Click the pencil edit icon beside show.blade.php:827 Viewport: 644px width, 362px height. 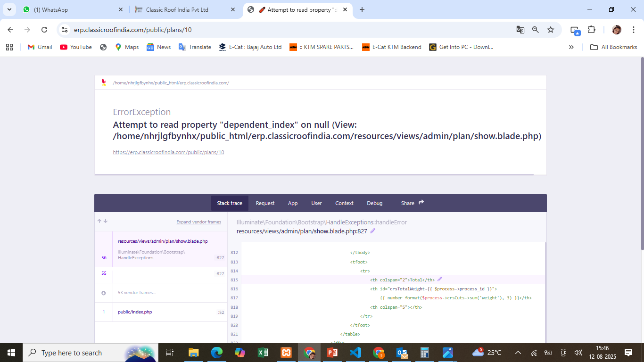[373, 231]
